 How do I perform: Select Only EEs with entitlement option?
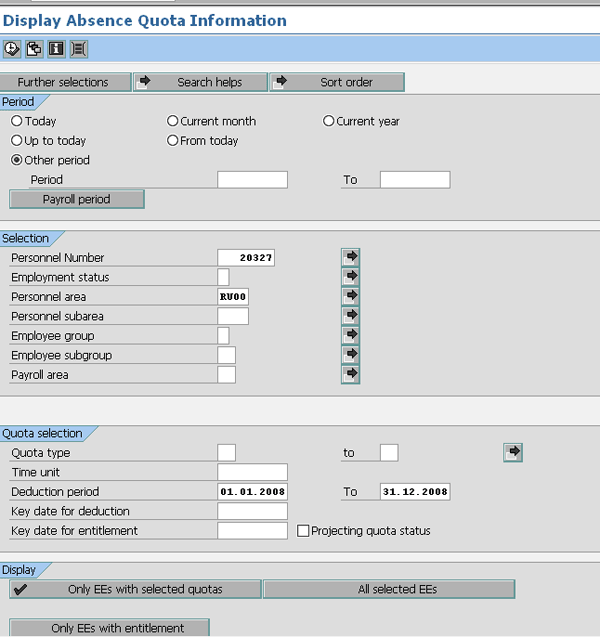110,628
